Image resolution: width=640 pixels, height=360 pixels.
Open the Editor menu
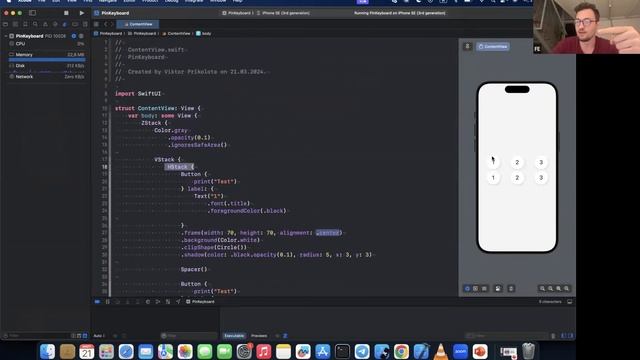pos(129,1)
